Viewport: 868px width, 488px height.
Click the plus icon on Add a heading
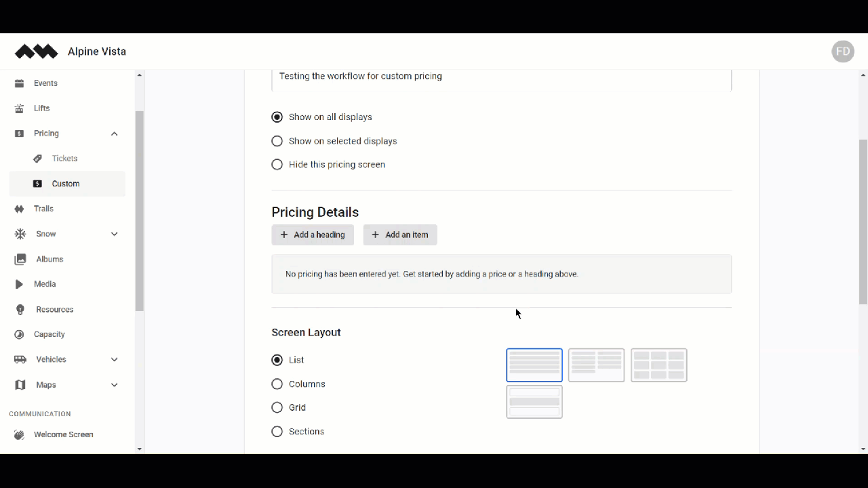tap(284, 235)
